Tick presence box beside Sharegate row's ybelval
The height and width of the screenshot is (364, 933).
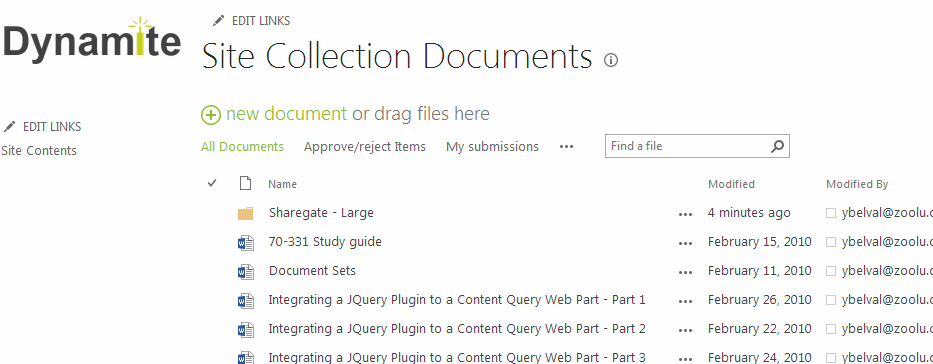(x=831, y=214)
